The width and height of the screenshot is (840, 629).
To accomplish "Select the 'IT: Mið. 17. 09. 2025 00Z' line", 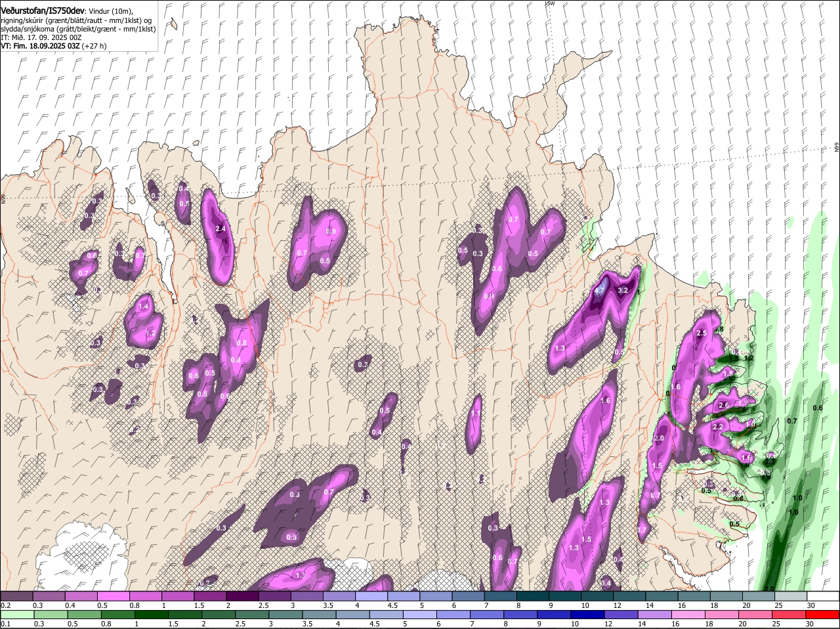I will pyautogui.click(x=41, y=37).
